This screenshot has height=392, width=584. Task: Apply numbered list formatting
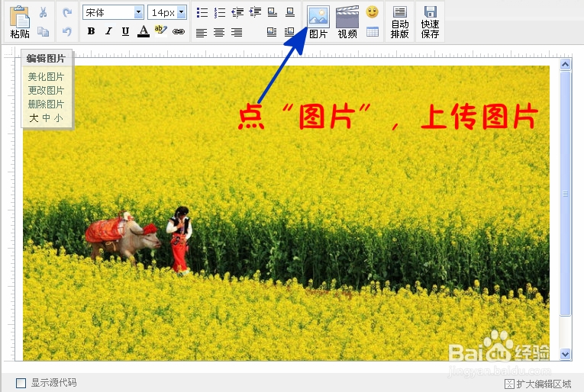click(219, 13)
